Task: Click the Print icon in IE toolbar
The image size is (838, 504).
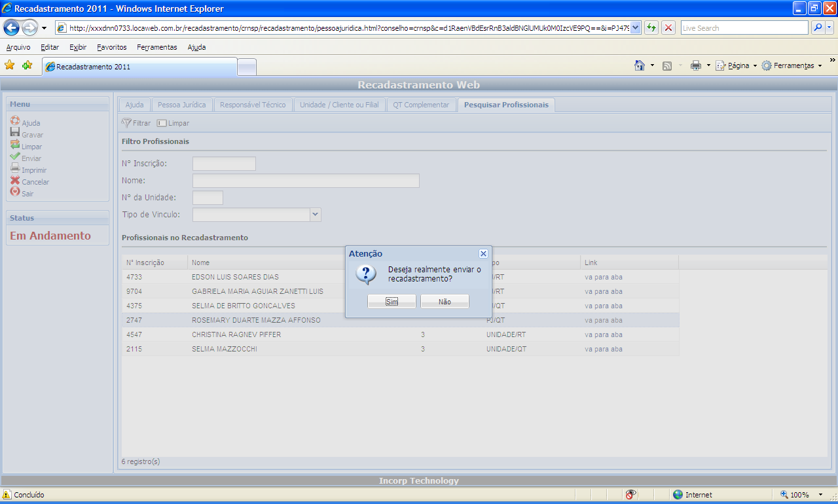Action: tap(696, 65)
